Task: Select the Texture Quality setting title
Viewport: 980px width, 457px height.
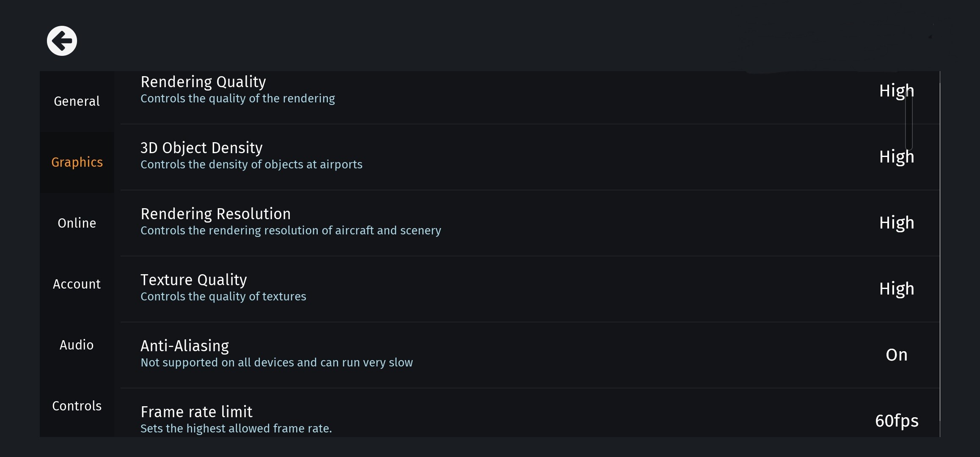Action: tap(193, 280)
